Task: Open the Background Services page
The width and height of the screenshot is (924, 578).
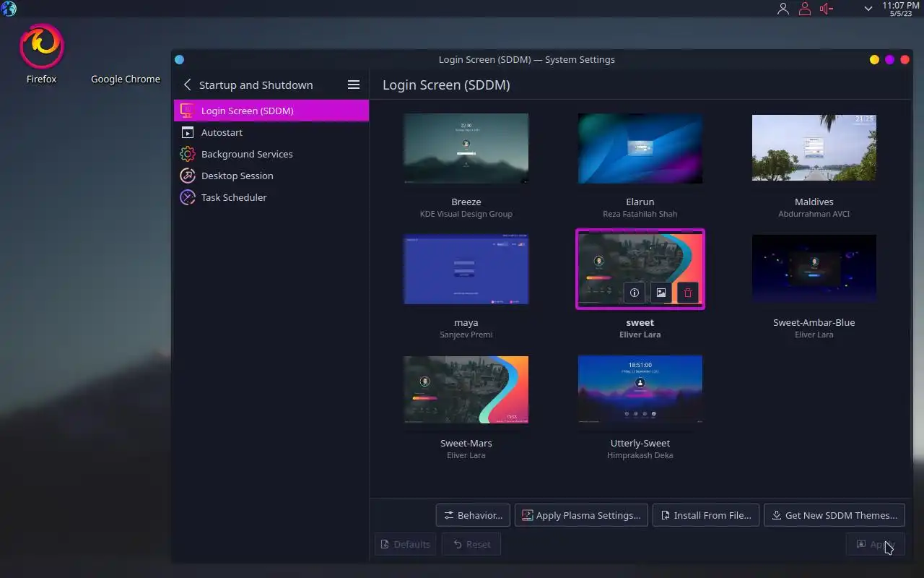Action: 271,154
